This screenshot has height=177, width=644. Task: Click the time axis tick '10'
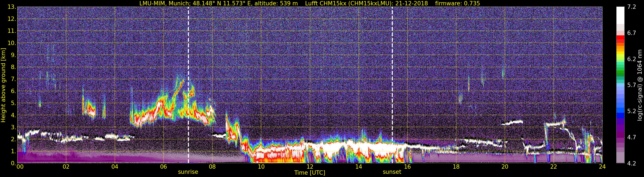coord(261,167)
